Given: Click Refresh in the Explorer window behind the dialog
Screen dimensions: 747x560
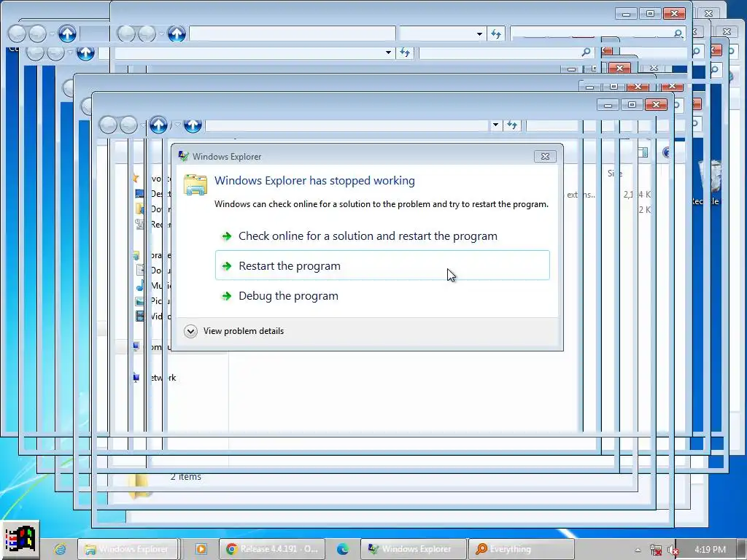Looking at the screenshot, I should [x=512, y=125].
